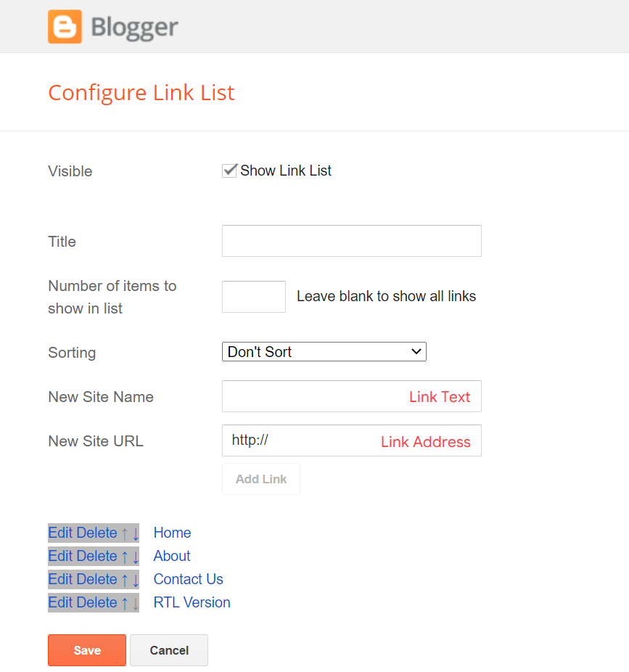This screenshot has width=629, height=672.
Task: Edit the Home link entry
Action: [60, 533]
